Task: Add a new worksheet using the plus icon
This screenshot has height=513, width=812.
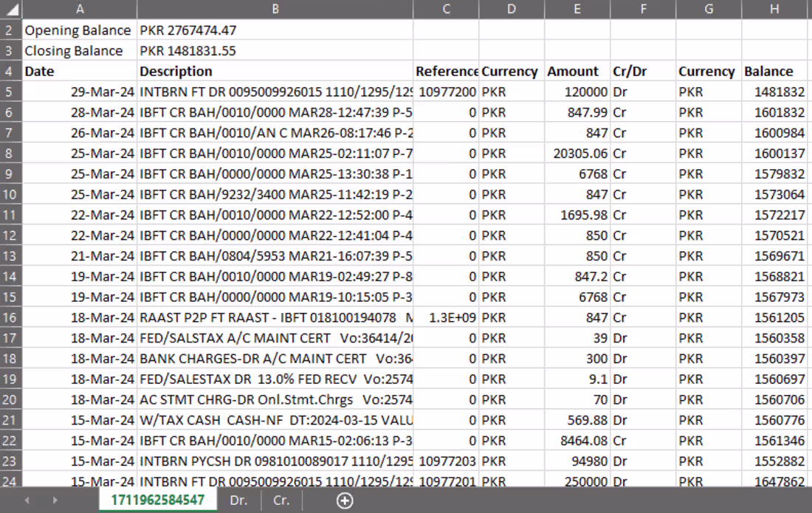Action: tap(343, 501)
